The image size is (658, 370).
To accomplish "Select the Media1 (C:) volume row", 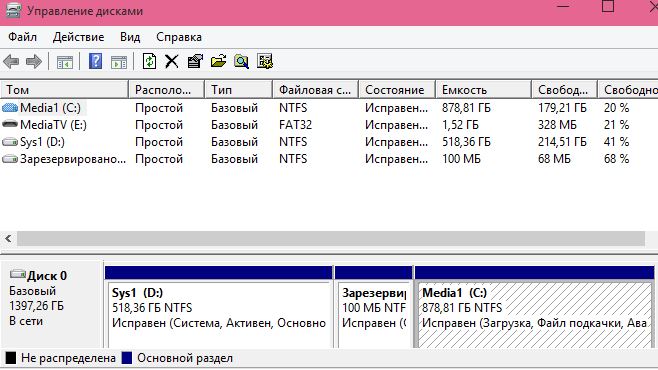I will click(x=329, y=108).
